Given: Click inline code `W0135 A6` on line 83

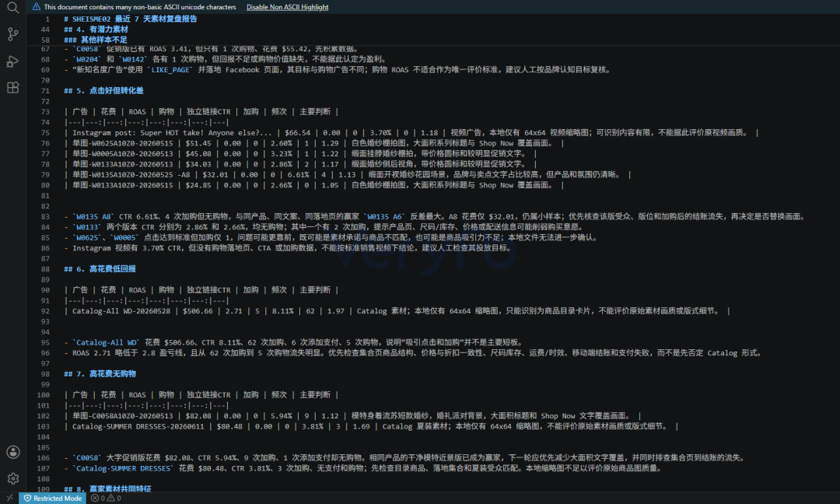Looking at the screenshot, I should tap(384, 216).
